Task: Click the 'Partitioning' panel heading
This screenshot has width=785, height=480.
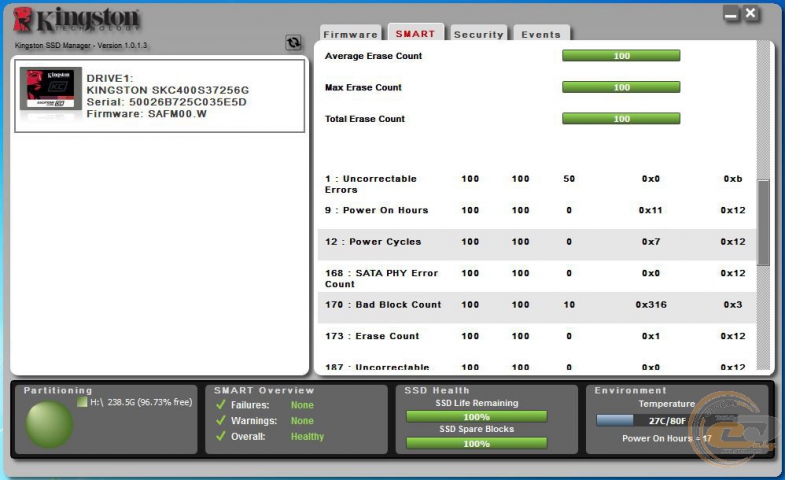Action: (x=58, y=390)
